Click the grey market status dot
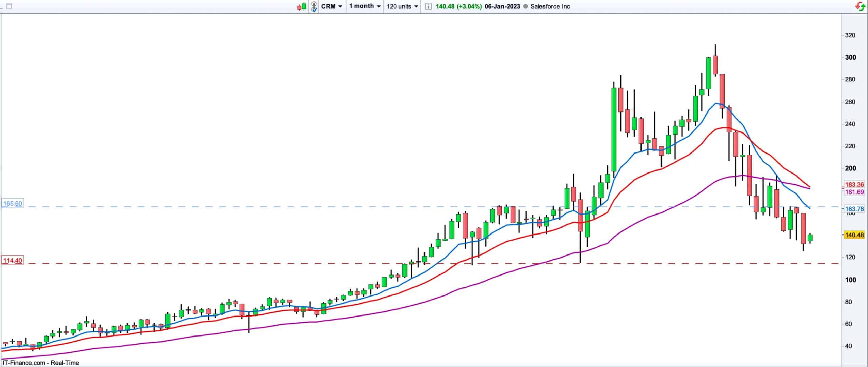Viewport: 868px width, 367px height. [525, 6]
